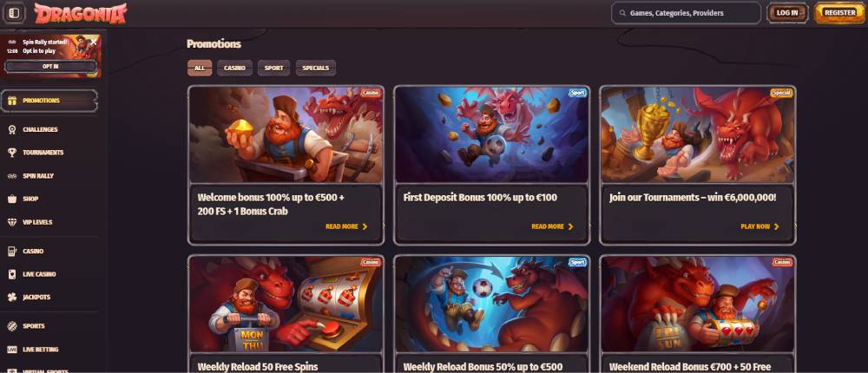The image size is (868, 373).
Task: Filter promotions by Sport tab
Action: tap(273, 68)
